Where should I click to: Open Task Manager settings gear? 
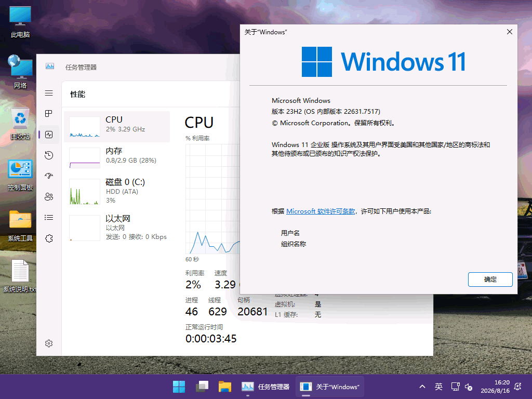coord(49,343)
